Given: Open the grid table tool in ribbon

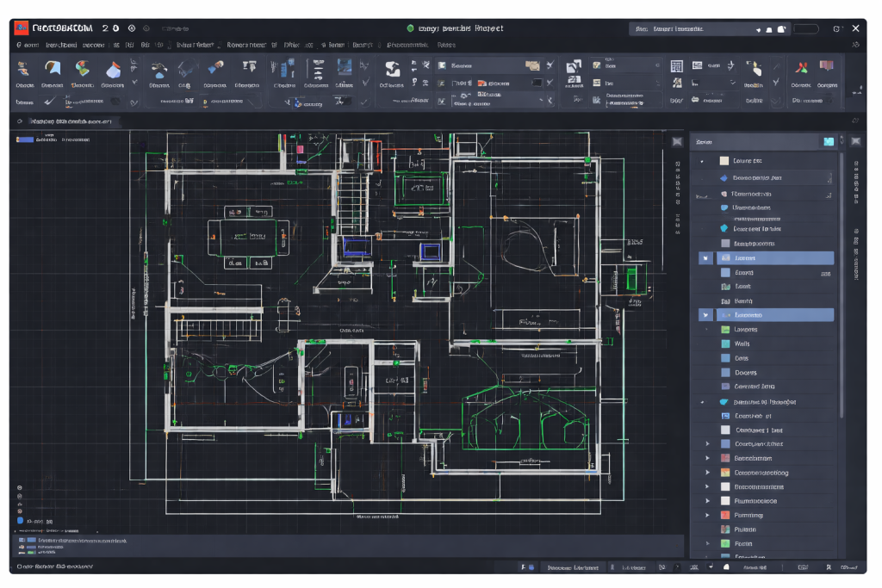Looking at the screenshot, I should pyautogui.click(x=676, y=66).
